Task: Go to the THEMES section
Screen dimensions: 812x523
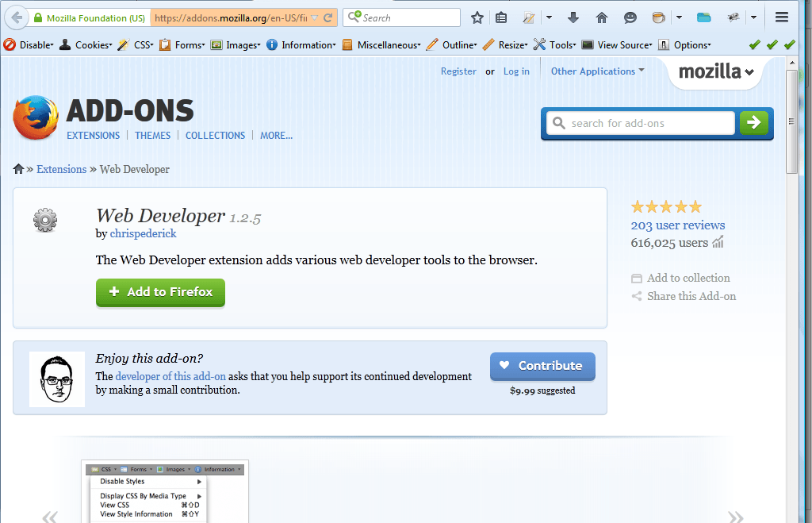Action: (x=153, y=135)
